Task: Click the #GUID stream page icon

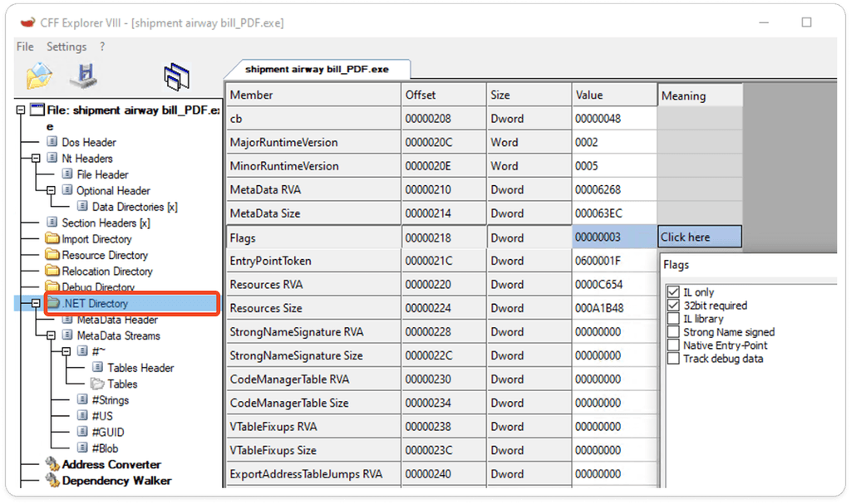Action: [x=82, y=432]
